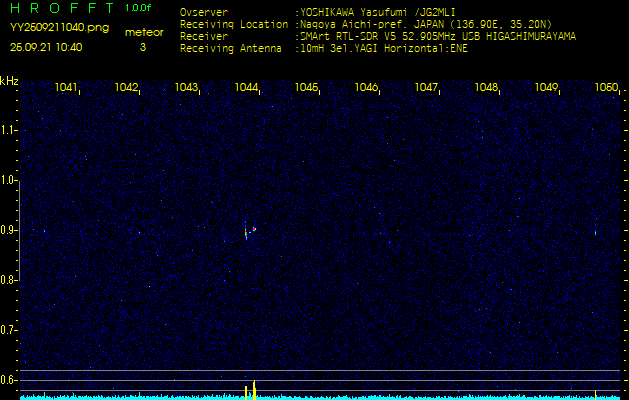Select the 1.1 frequency axis label
The image size is (629, 400).
tap(9, 130)
